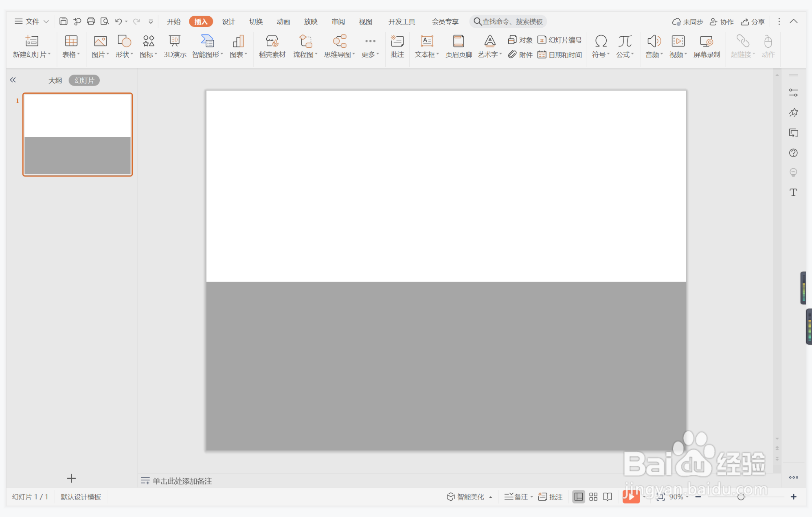Image resolution: width=812 pixels, height=517 pixels.
Task: Expand the 文件 menu
Action: [32, 22]
